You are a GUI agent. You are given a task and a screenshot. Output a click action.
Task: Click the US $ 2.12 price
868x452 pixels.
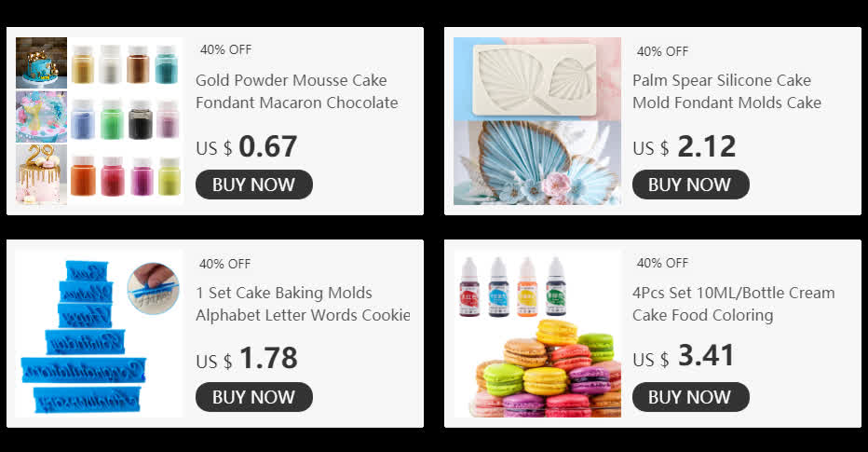click(685, 147)
